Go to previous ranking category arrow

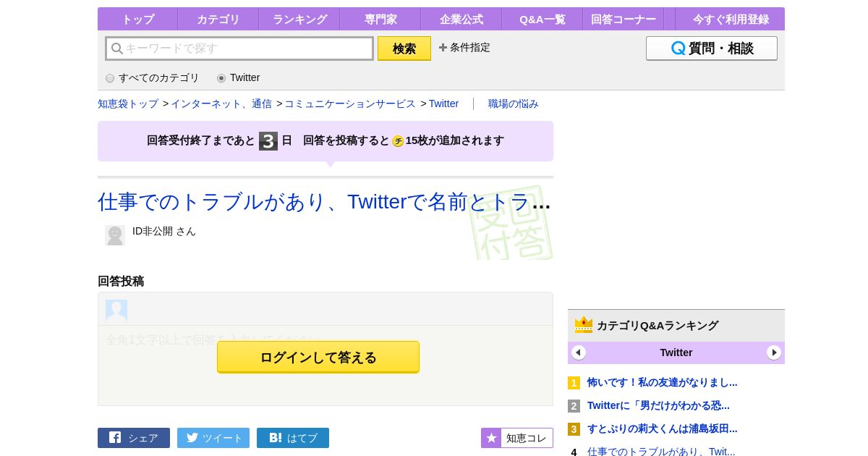tap(579, 352)
